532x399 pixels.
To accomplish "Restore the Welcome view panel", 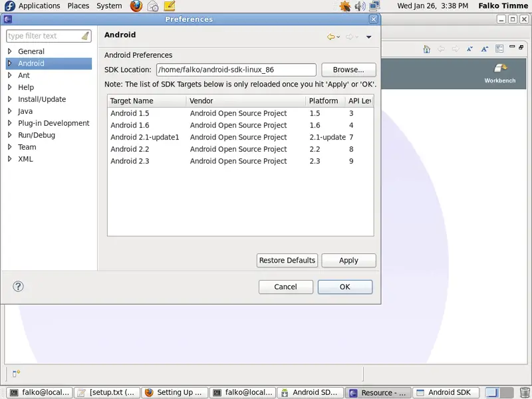I will [x=521, y=47].
